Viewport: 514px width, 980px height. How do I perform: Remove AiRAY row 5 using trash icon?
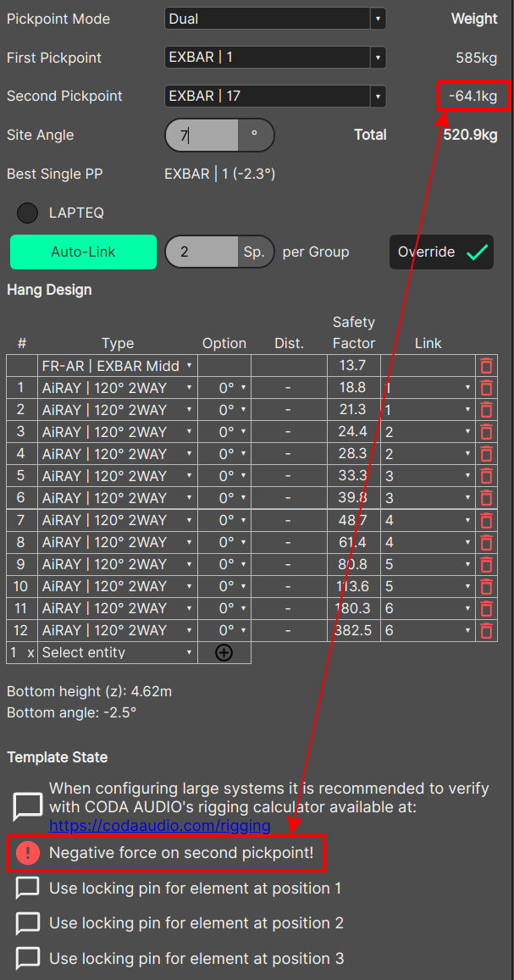486,476
